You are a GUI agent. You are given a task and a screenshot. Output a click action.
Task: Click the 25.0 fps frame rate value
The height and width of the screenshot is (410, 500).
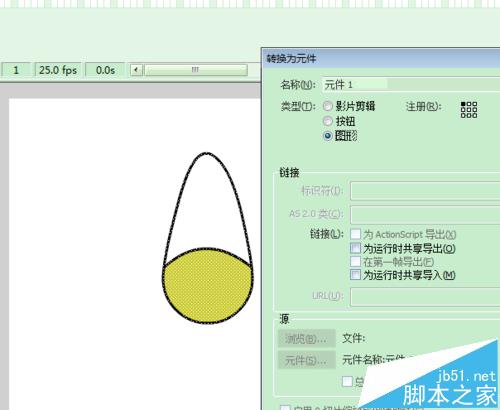58,70
